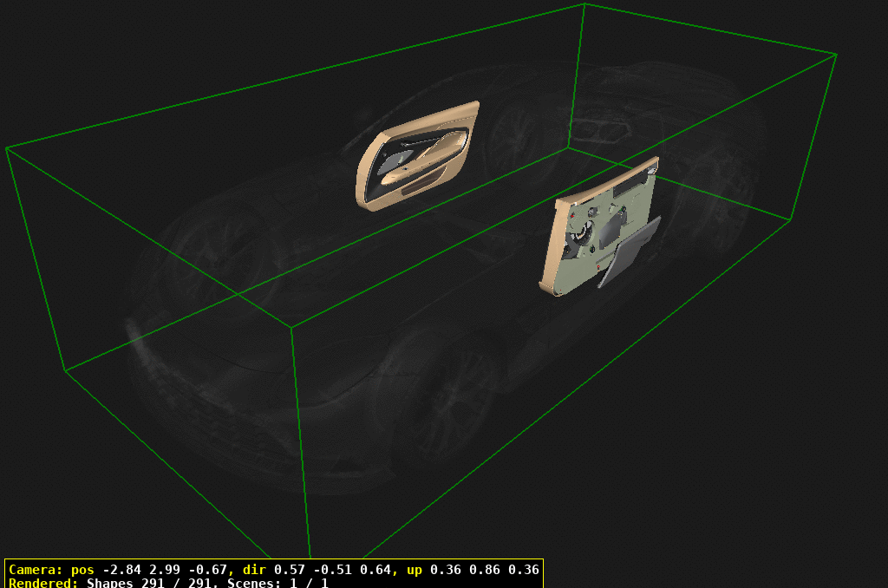The width and height of the screenshot is (888, 588).
Task: Click the bounding box's near front vertical corner
Action: pyautogui.click(x=291, y=329)
